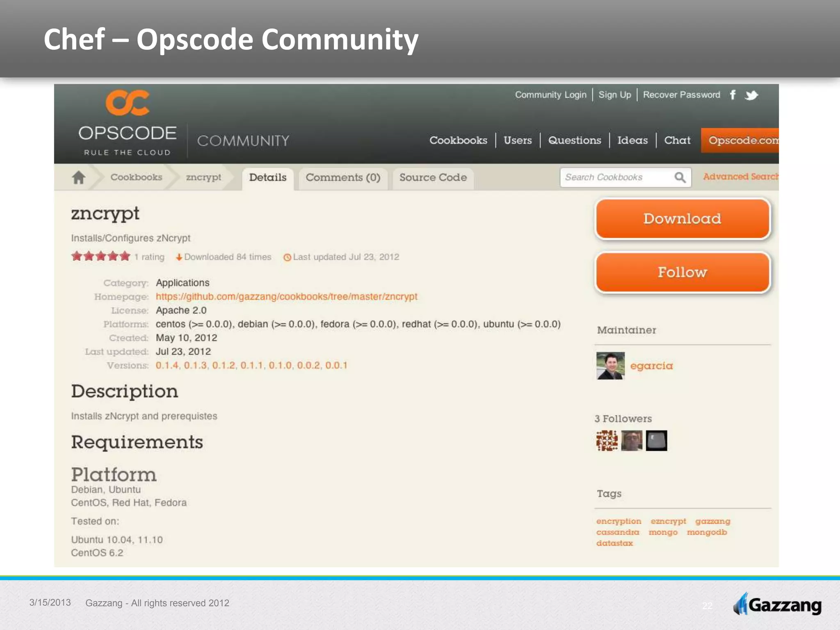Screen dimensions: 840x630
Task: Open Advanced Search
Action: [741, 176]
